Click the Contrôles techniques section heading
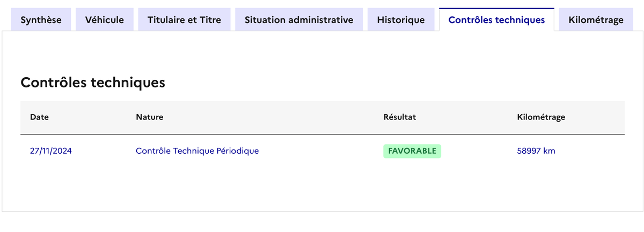Screen dimensions: 644x232 click(x=92, y=83)
